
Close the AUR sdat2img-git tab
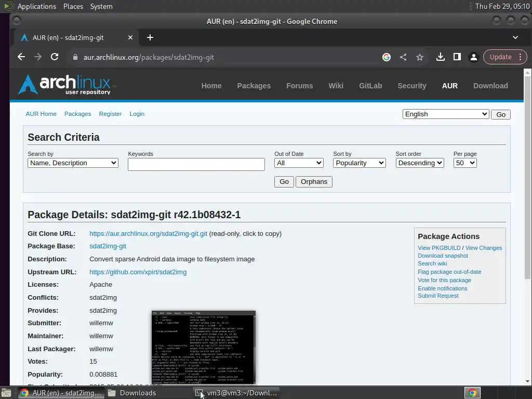pos(130,37)
